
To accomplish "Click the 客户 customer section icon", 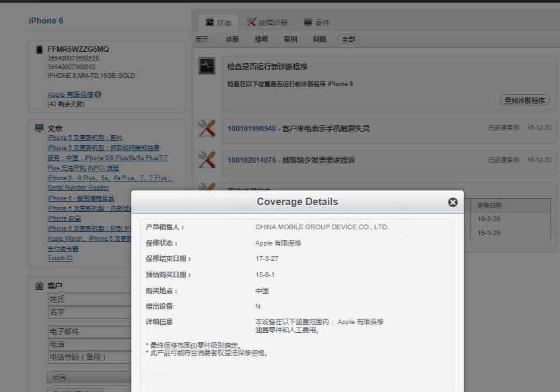I will point(39,285).
